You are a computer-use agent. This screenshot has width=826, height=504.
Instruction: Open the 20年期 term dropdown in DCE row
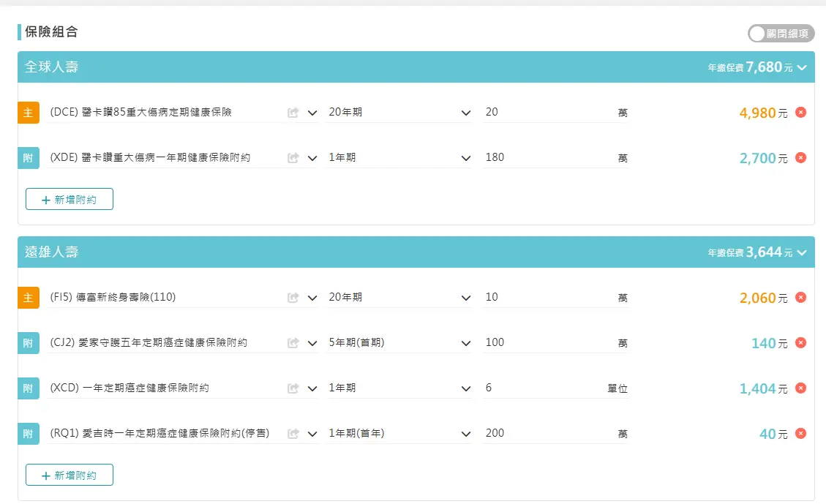click(x=399, y=112)
